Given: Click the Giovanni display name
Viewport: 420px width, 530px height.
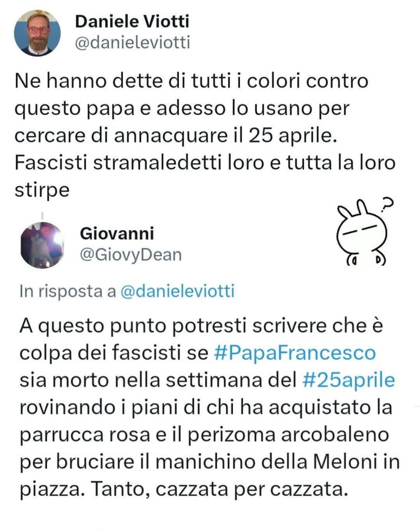Looking at the screenshot, I should click(x=117, y=233).
